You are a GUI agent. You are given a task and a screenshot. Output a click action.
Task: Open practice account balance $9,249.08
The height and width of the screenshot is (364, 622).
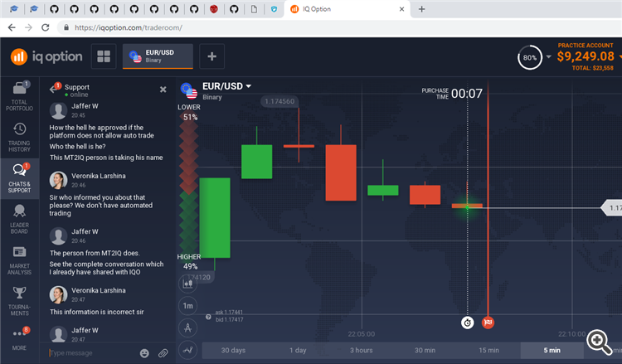586,56
